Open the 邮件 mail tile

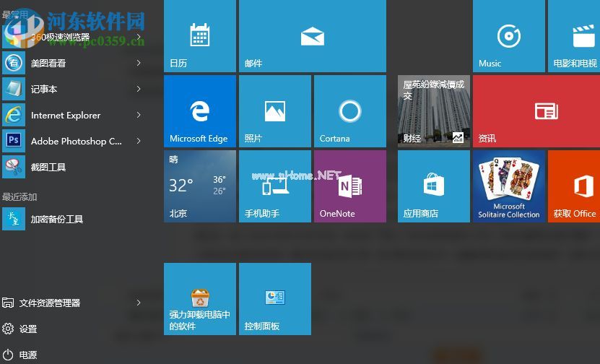tap(312, 36)
